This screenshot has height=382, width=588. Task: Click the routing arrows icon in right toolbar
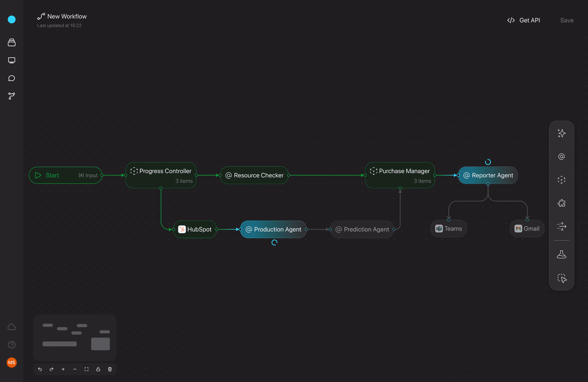(x=561, y=226)
